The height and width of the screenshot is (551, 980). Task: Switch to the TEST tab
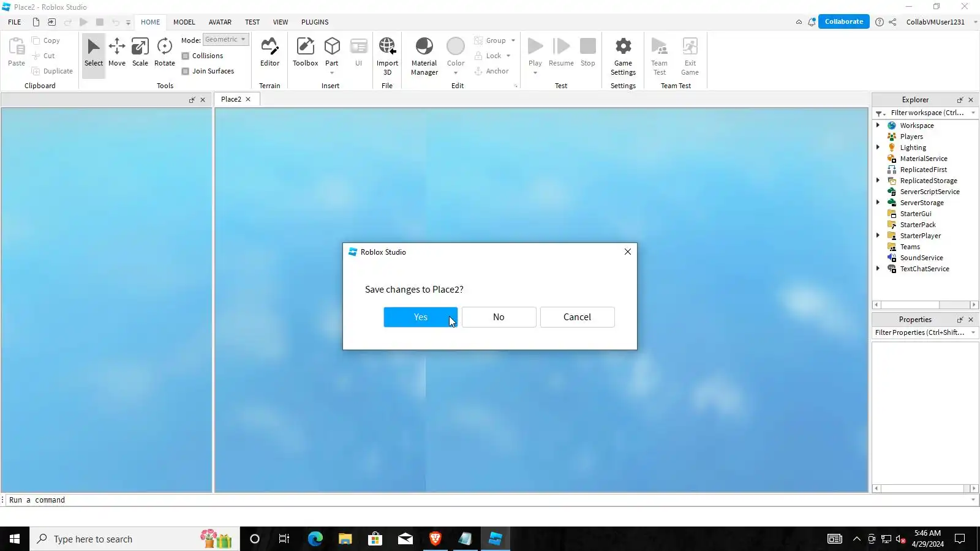click(252, 22)
